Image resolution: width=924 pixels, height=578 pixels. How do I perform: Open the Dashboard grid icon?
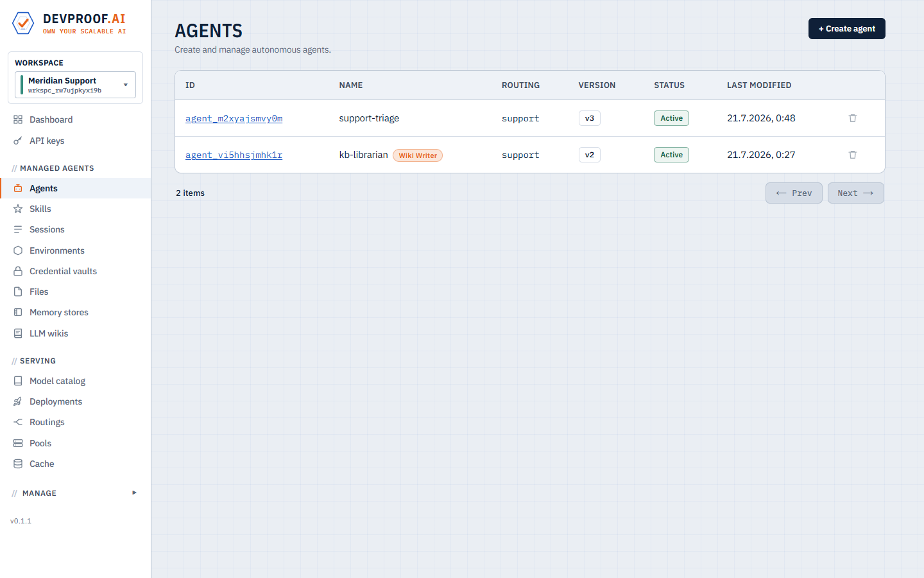pyautogui.click(x=18, y=119)
